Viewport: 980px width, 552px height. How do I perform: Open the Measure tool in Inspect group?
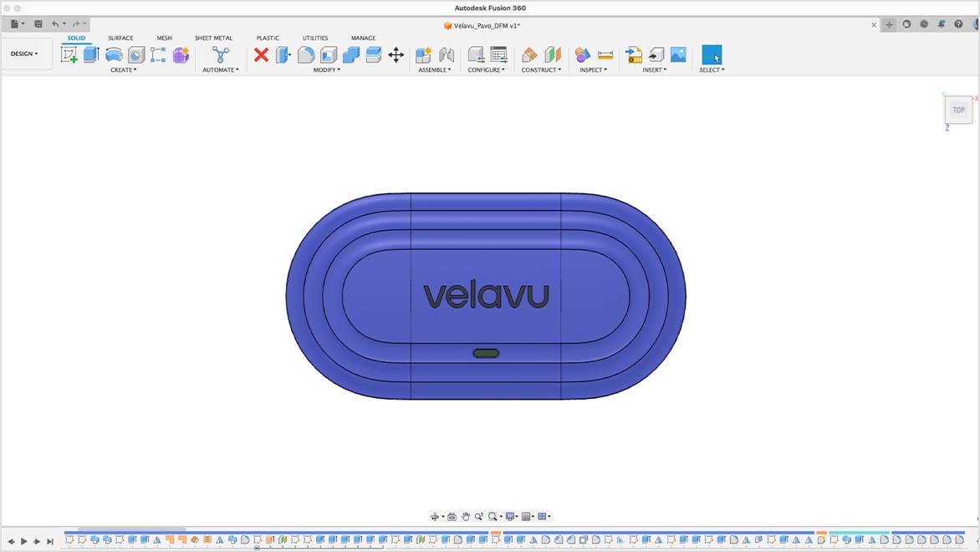click(x=605, y=54)
